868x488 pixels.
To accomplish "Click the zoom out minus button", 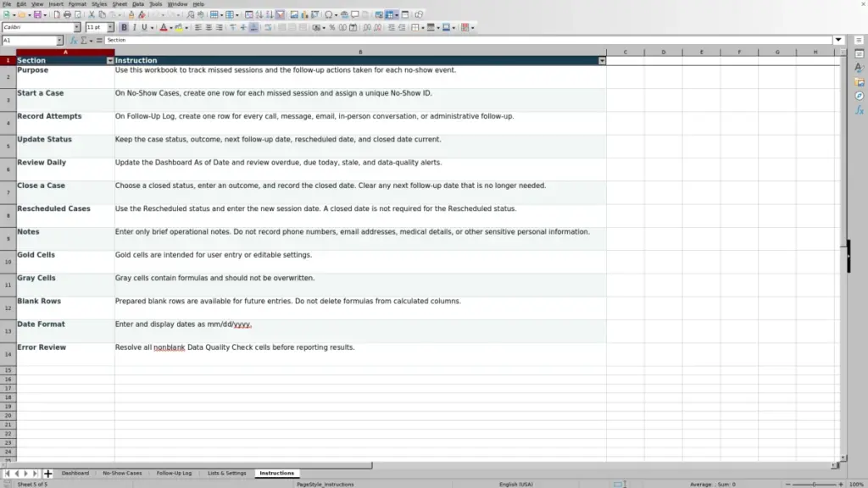I will coord(788,484).
